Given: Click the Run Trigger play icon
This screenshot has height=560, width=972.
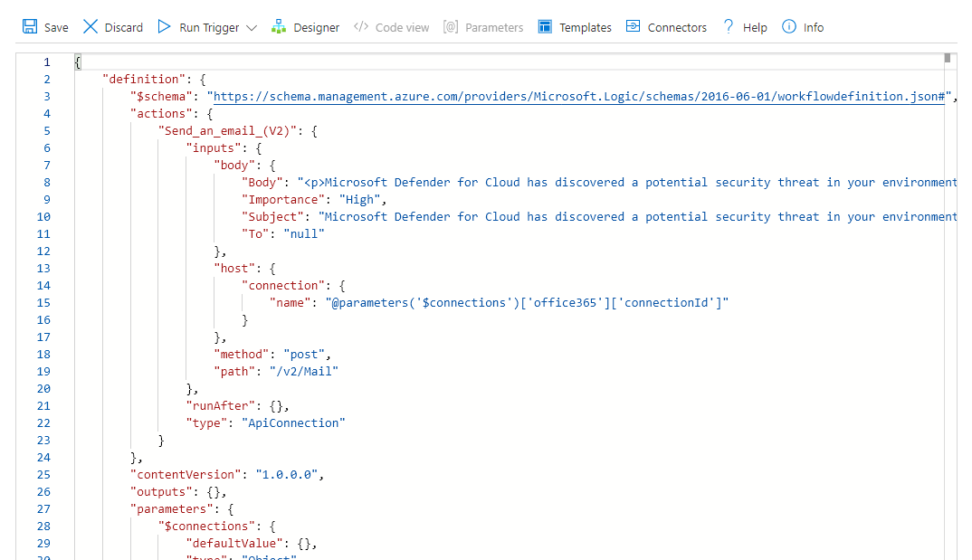Looking at the screenshot, I should click(x=164, y=27).
